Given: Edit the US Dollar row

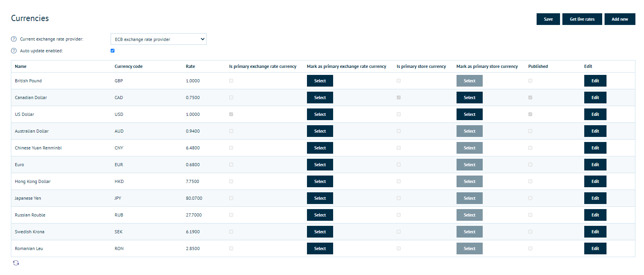Looking at the screenshot, I should (595, 114).
